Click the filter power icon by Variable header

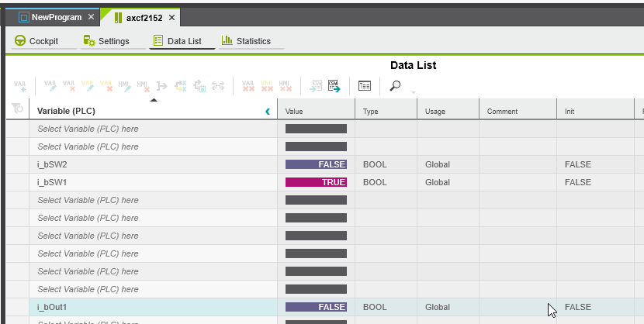[x=17, y=109]
